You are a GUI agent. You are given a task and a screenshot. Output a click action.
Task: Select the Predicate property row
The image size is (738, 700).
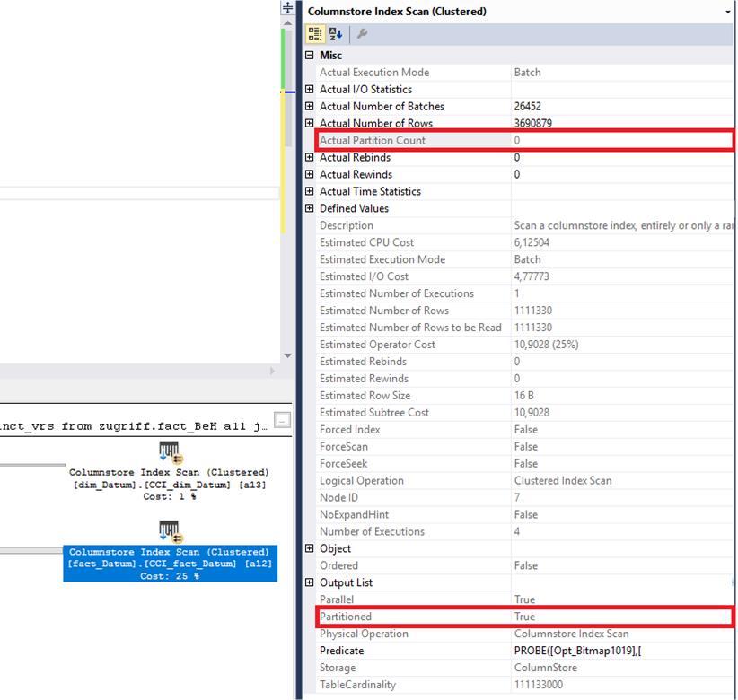[x=525, y=651]
